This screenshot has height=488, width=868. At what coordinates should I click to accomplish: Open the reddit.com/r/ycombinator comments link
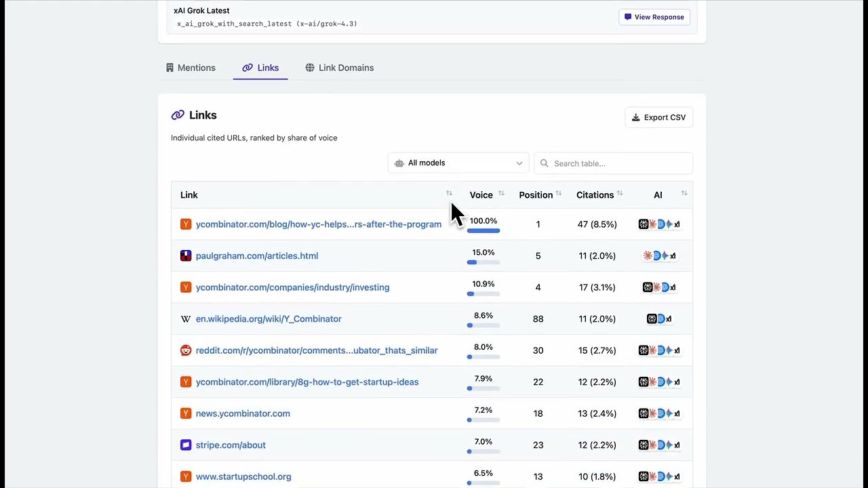[317, 350]
